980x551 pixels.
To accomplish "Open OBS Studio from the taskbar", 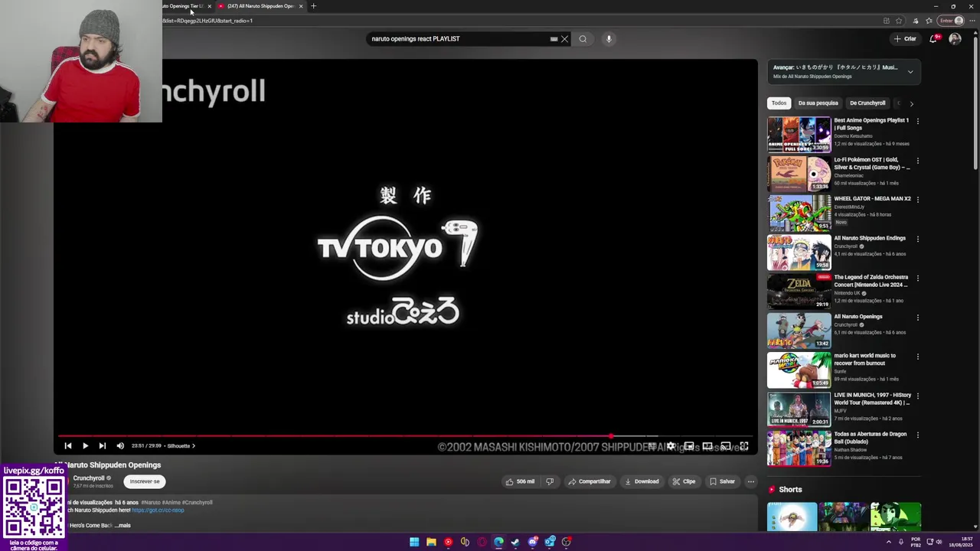I will click(x=567, y=542).
